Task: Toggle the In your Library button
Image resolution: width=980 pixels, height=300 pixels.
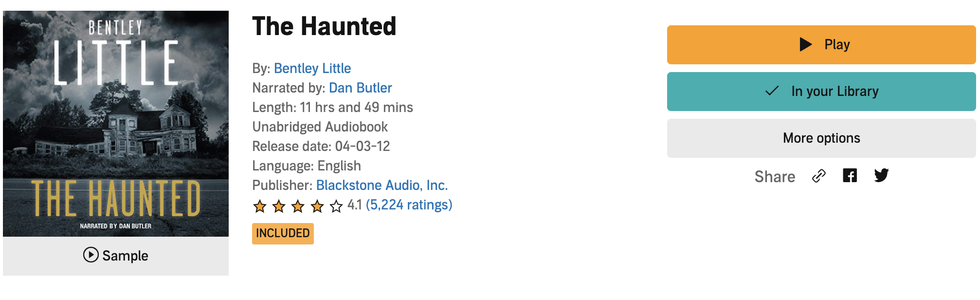Action: 821,92
